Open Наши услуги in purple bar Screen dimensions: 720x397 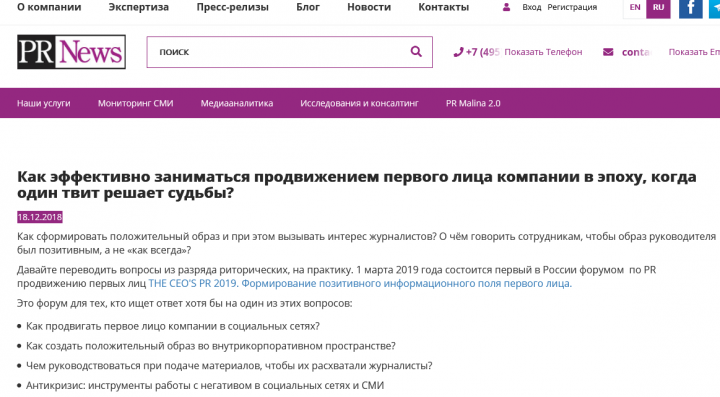[x=44, y=103]
